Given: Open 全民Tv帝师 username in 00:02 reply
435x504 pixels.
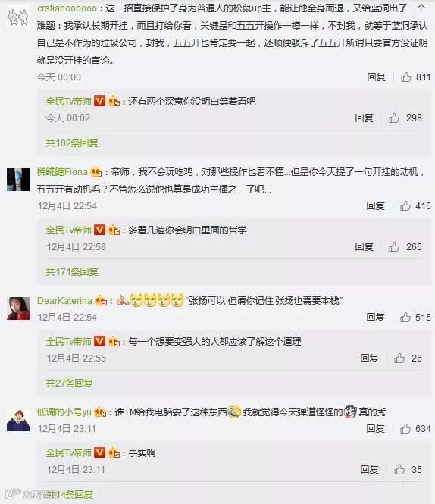Looking at the screenshot, I should 68,102.
